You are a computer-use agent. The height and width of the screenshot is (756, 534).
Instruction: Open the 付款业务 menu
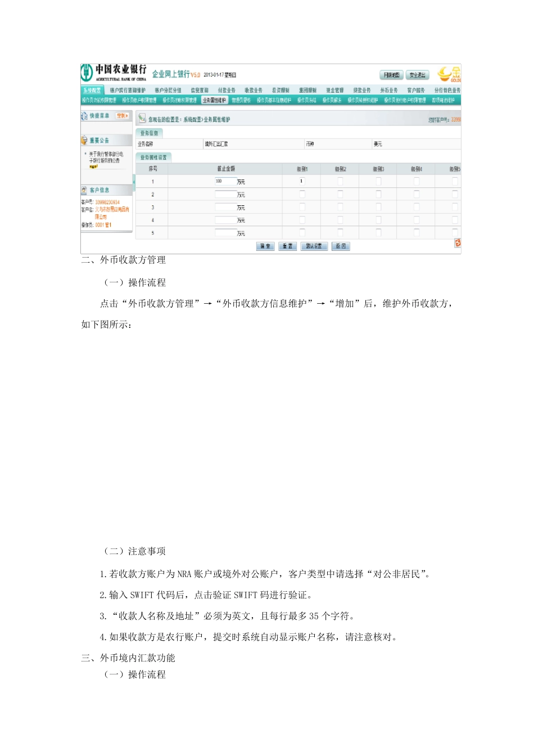click(x=227, y=91)
